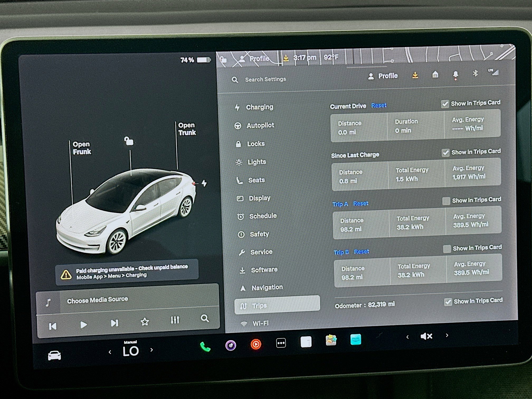Toggle Show in Trips Card for Odometer
Screen dimensions: 532x399
pos(448,302)
